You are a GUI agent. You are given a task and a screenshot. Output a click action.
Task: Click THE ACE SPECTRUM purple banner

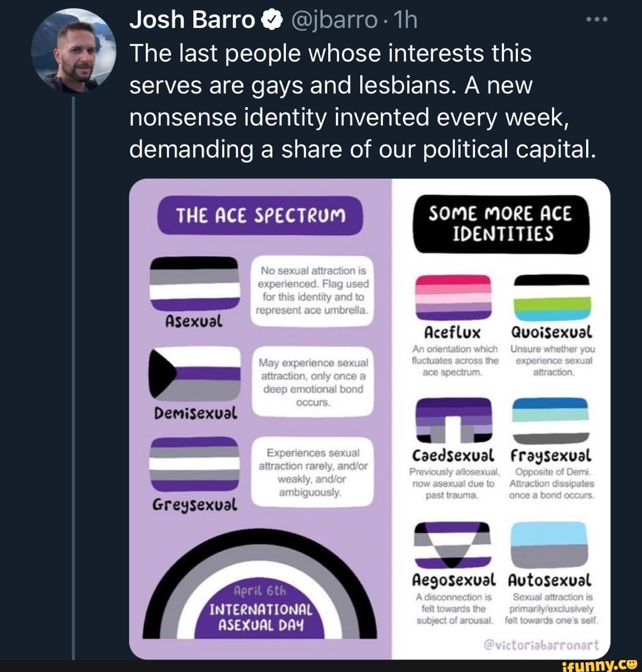[x=260, y=214]
